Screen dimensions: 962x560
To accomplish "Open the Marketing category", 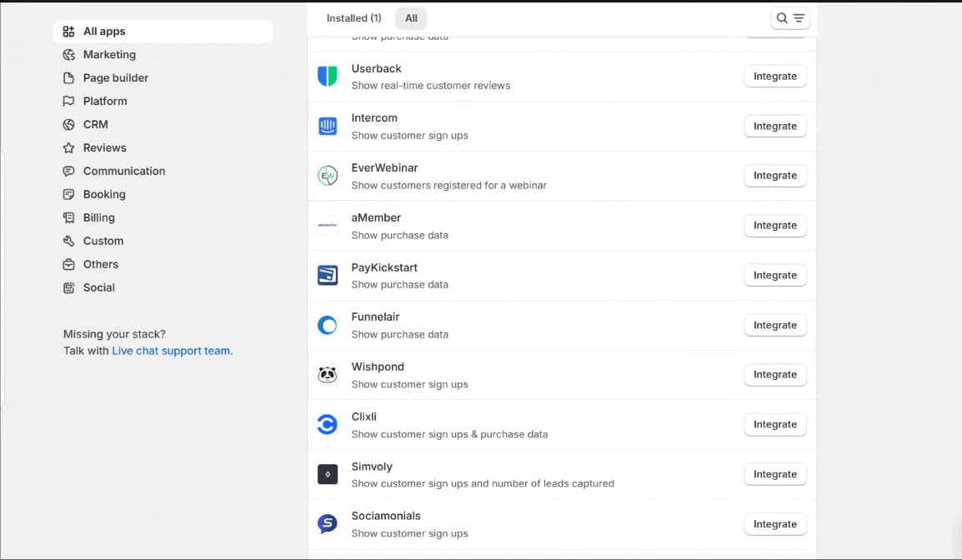I will (109, 55).
